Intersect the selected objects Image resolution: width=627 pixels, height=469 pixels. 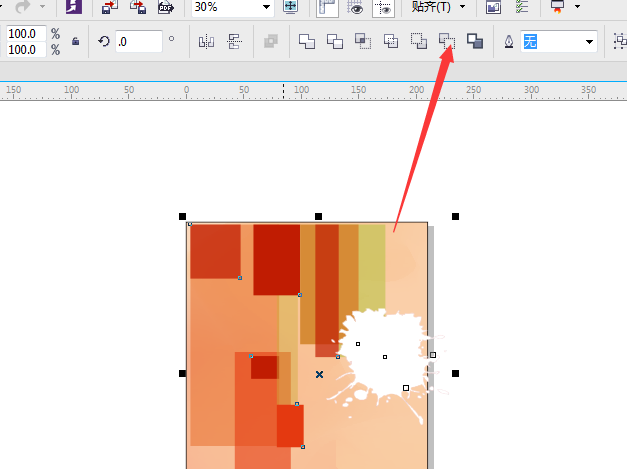tap(363, 41)
